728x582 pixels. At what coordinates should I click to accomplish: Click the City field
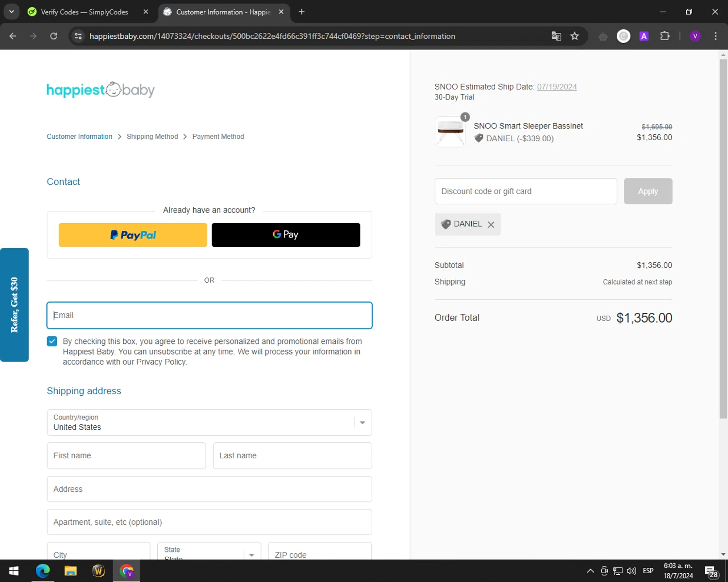tap(99, 551)
